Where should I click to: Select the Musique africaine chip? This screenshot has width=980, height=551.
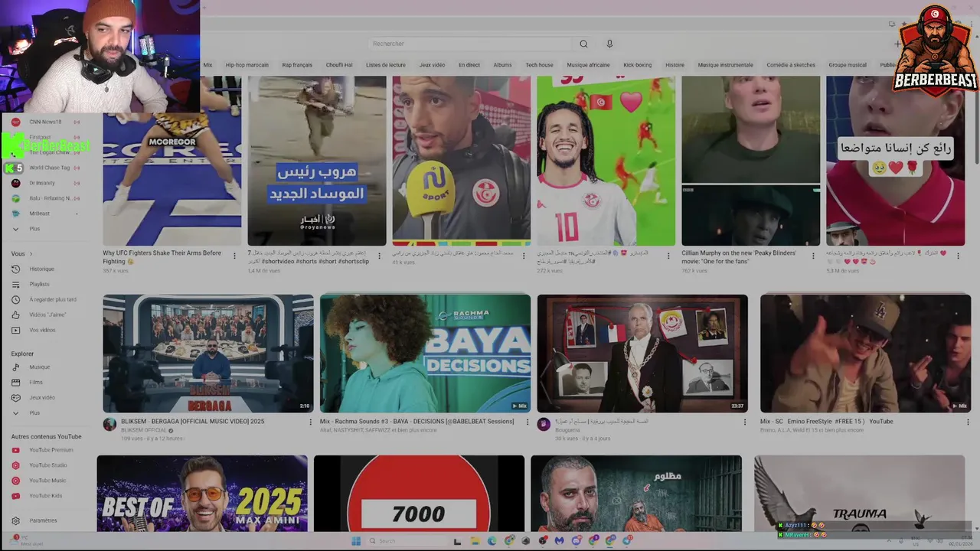pyautogui.click(x=588, y=65)
